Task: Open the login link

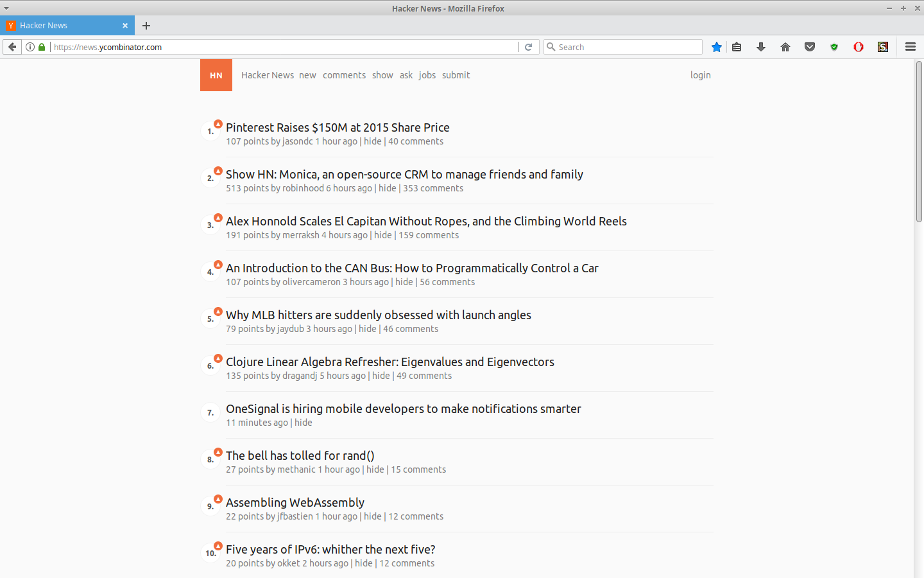Action: [x=700, y=74]
